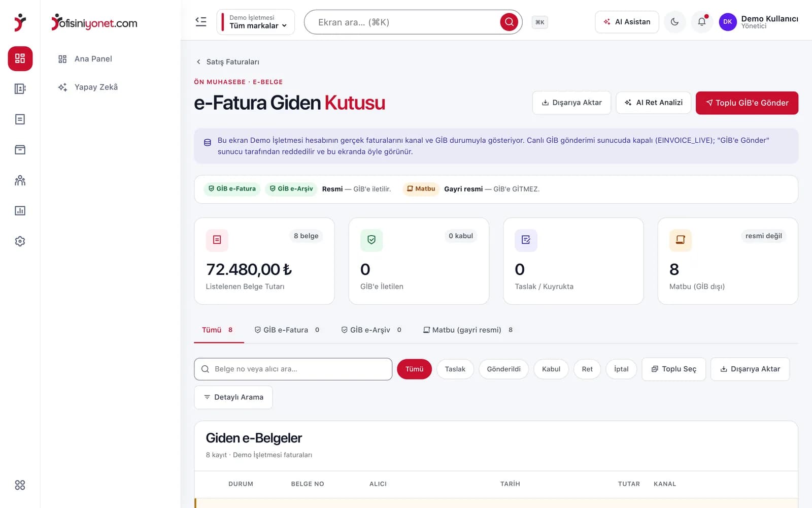The height and width of the screenshot is (508, 812).
Task: Filter by Ret status
Action: [587, 369]
